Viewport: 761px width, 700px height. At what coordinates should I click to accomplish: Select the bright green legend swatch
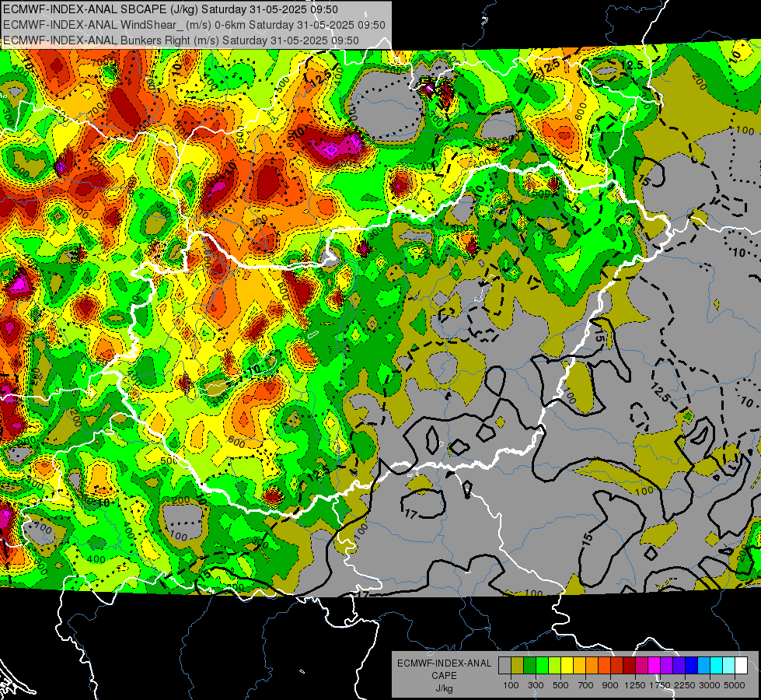[x=542, y=666]
